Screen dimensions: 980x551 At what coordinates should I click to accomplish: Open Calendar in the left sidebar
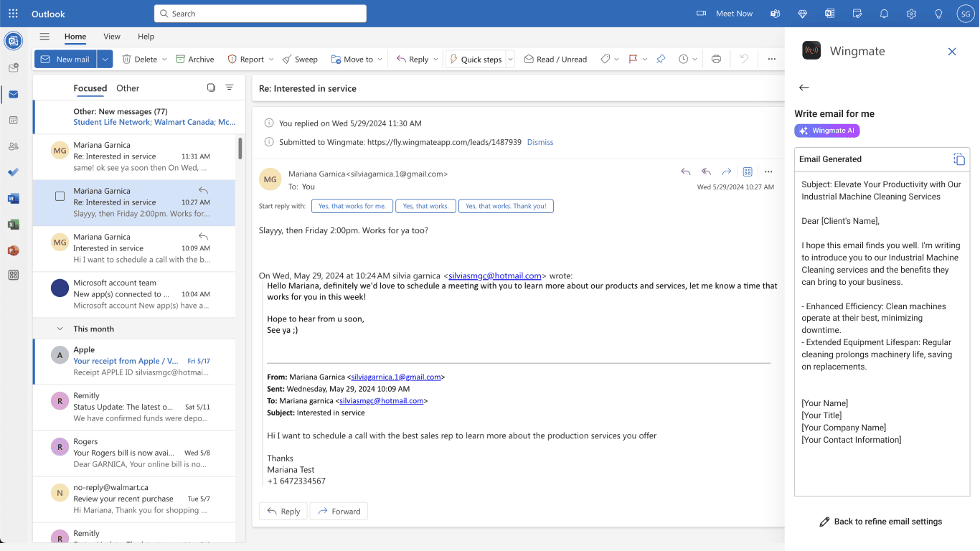pyautogui.click(x=13, y=120)
